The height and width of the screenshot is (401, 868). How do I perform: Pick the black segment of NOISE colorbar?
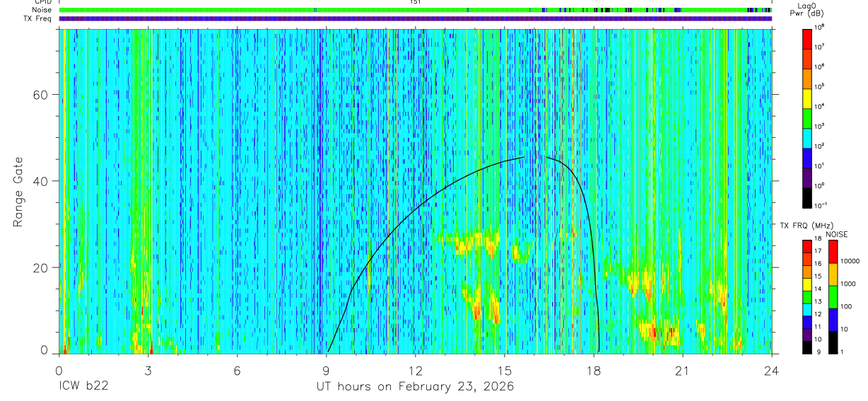click(x=833, y=342)
